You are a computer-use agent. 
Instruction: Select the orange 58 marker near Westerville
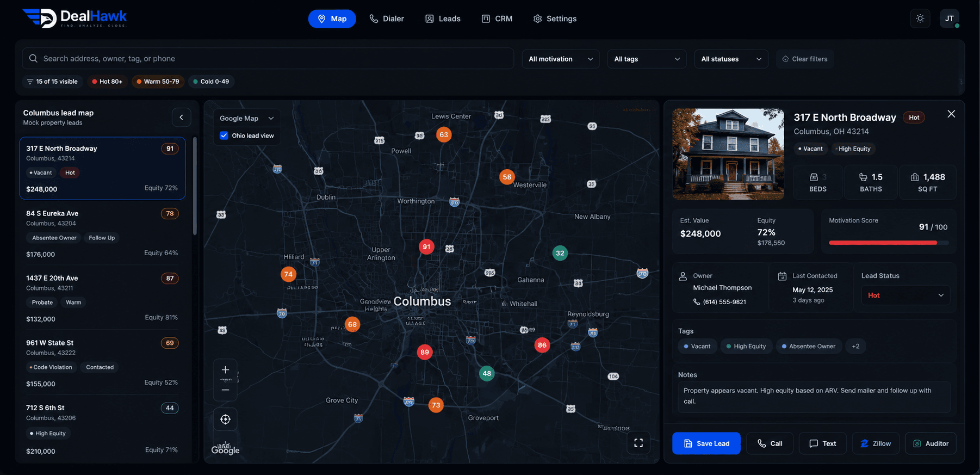(x=507, y=177)
